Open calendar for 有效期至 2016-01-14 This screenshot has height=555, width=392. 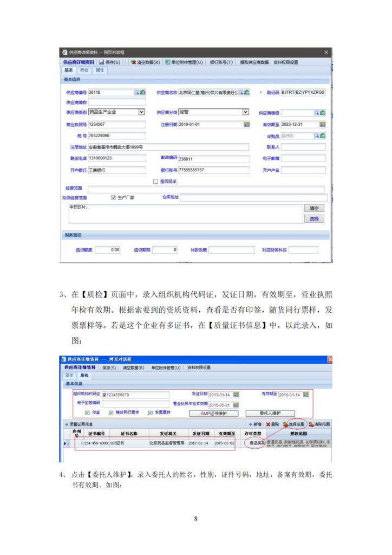click(306, 395)
